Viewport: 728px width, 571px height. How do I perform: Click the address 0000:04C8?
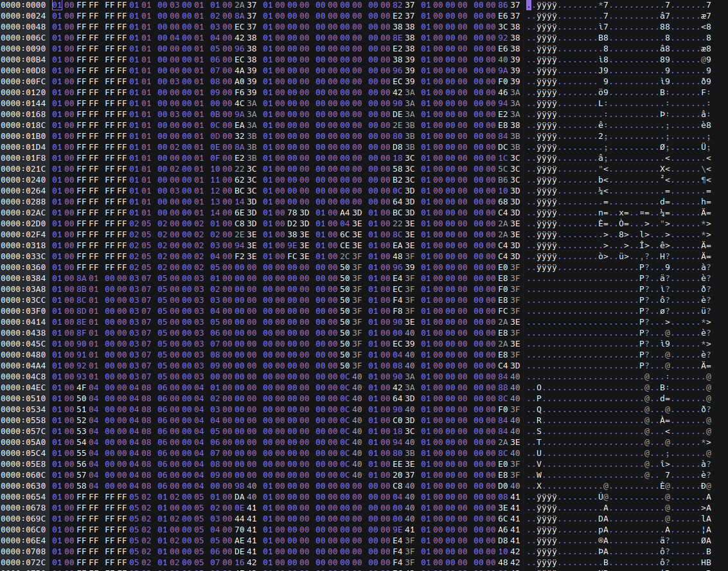point(23,377)
